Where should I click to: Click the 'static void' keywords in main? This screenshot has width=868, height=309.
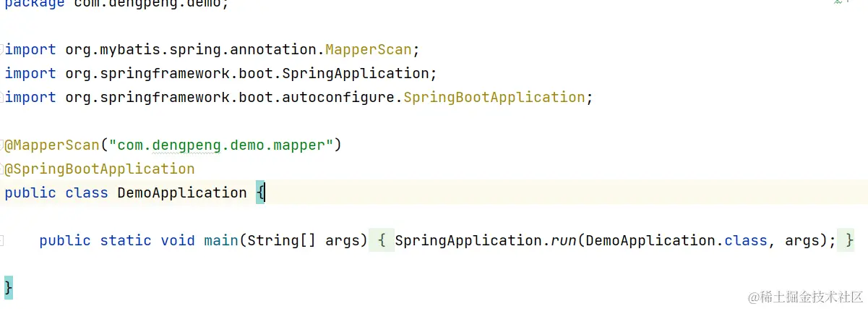tap(147, 240)
